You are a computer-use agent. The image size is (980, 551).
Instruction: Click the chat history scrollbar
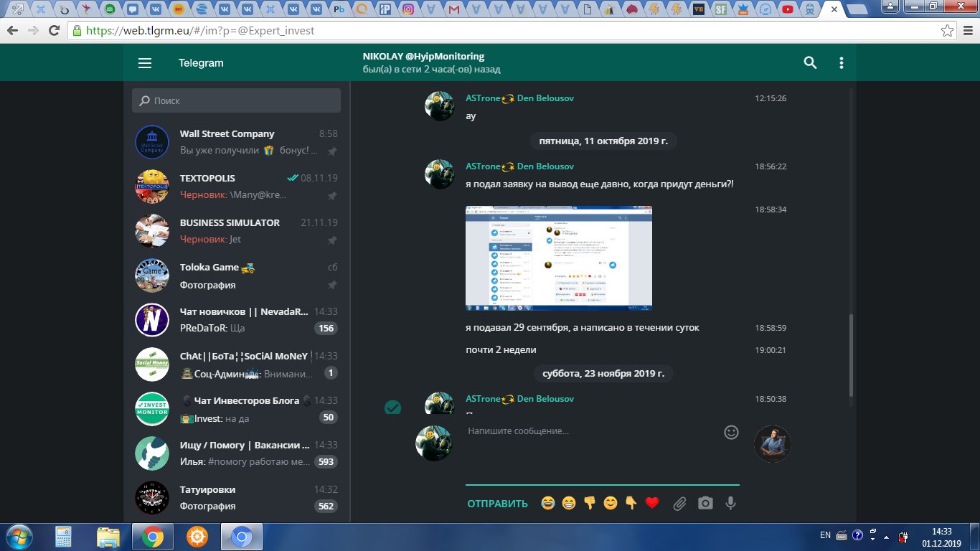tap(851, 355)
